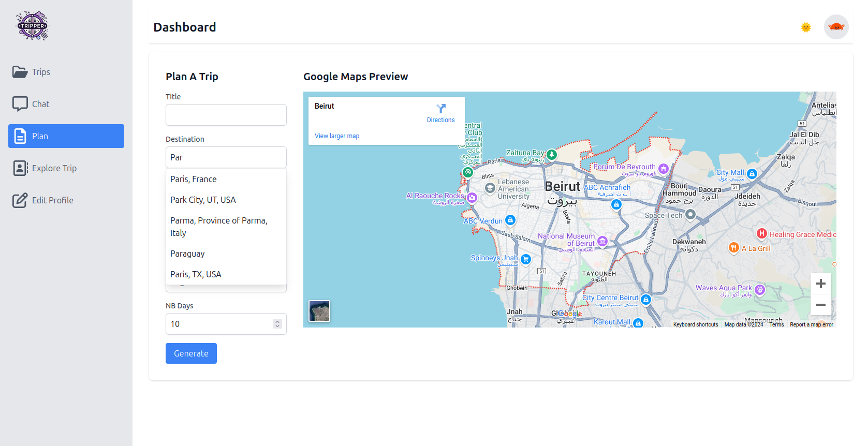The image size is (868, 446).
Task: Click the Plan document icon
Action: [20, 136]
